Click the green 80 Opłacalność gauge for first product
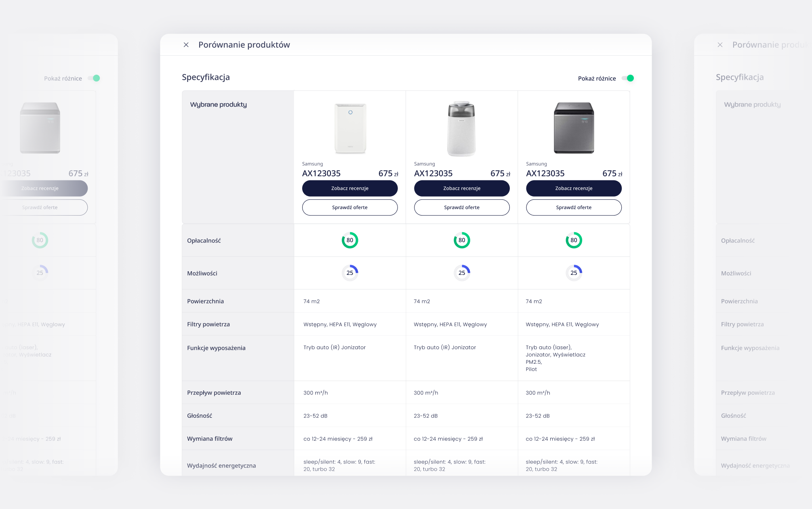 click(x=350, y=240)
